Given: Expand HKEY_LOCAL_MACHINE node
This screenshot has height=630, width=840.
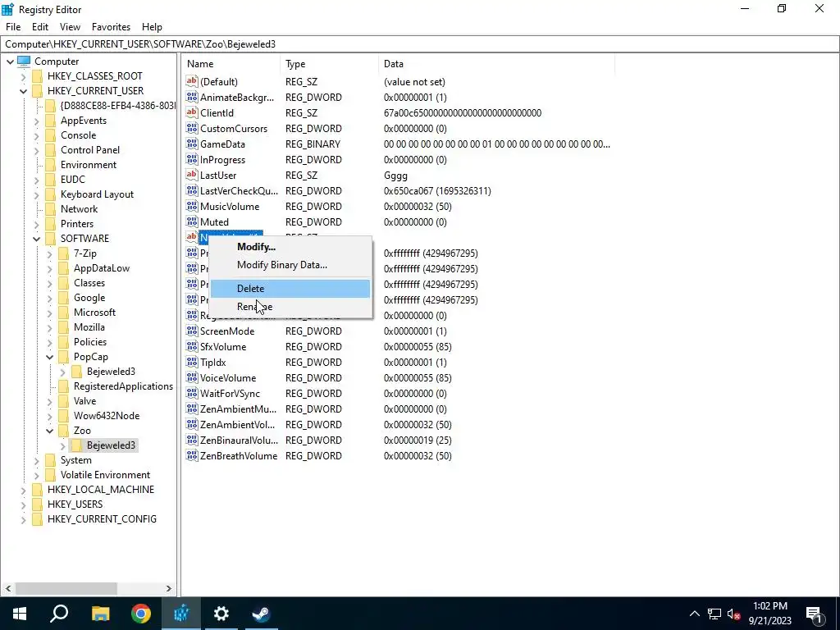Looking at the screenshot, I should (23, 491).
